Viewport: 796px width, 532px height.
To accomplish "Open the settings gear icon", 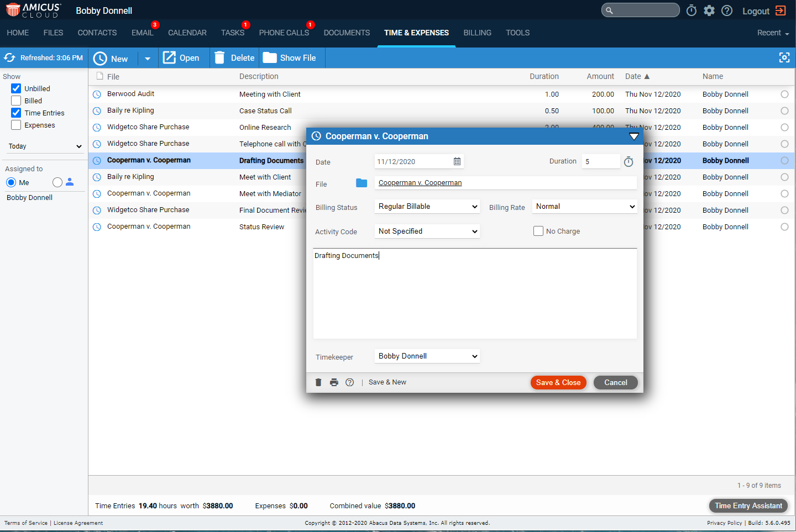I will click(709, 10).
